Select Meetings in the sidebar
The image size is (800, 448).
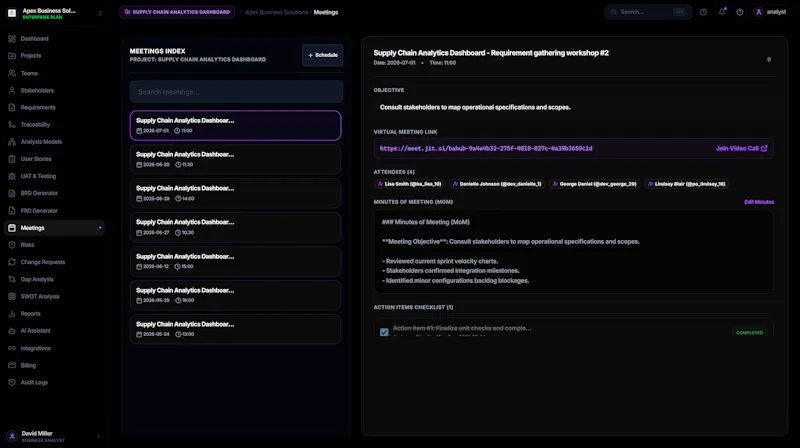[55, 228]
